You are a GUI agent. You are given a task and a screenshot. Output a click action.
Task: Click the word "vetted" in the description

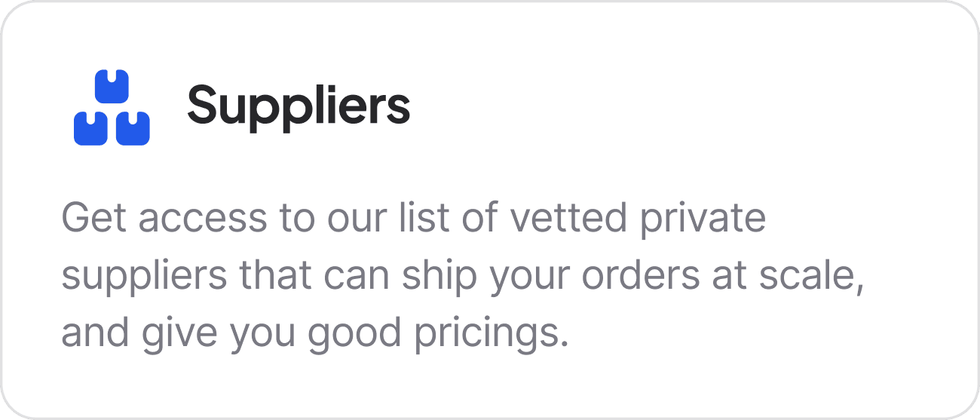click(x=568, y=219)
